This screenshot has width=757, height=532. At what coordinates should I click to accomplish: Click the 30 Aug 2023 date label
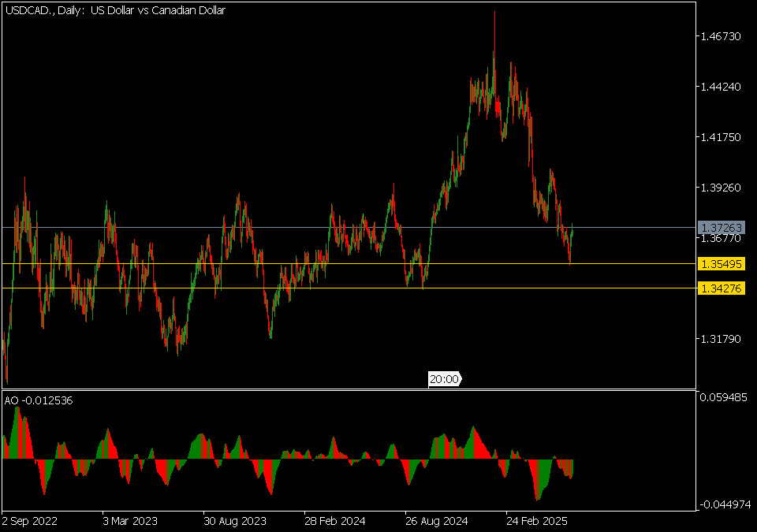tap(235, 522)
